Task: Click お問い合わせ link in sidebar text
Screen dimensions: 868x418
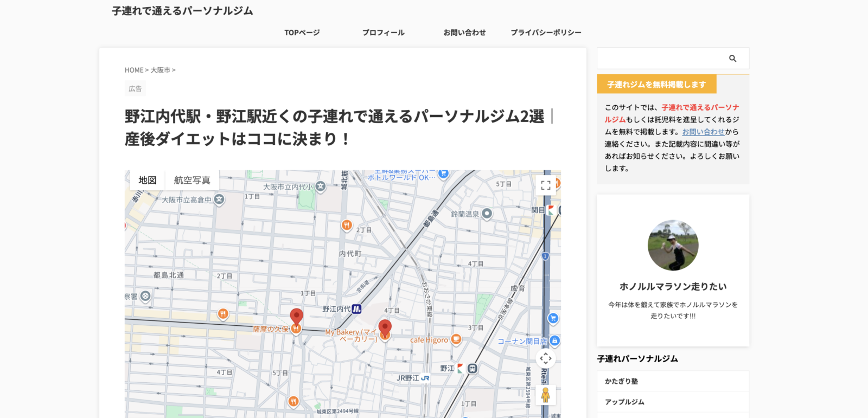Action: pos(703,132)
